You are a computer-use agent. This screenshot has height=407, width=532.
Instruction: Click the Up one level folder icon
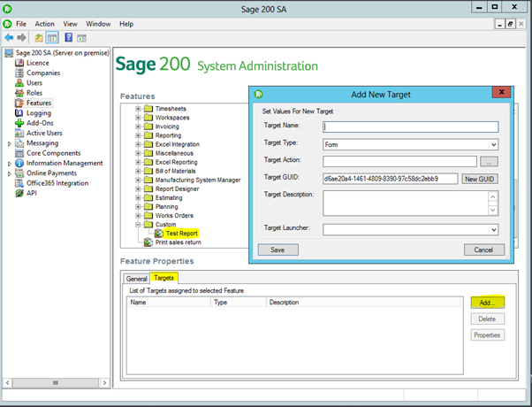(x=39, y=37)
